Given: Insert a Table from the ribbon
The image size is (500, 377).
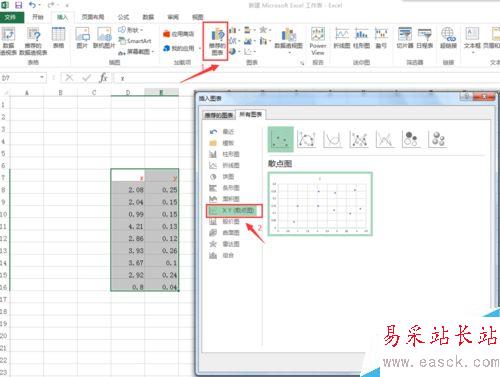Looking at the screenshot, I should pyautogui.click(x=58, y=38).
